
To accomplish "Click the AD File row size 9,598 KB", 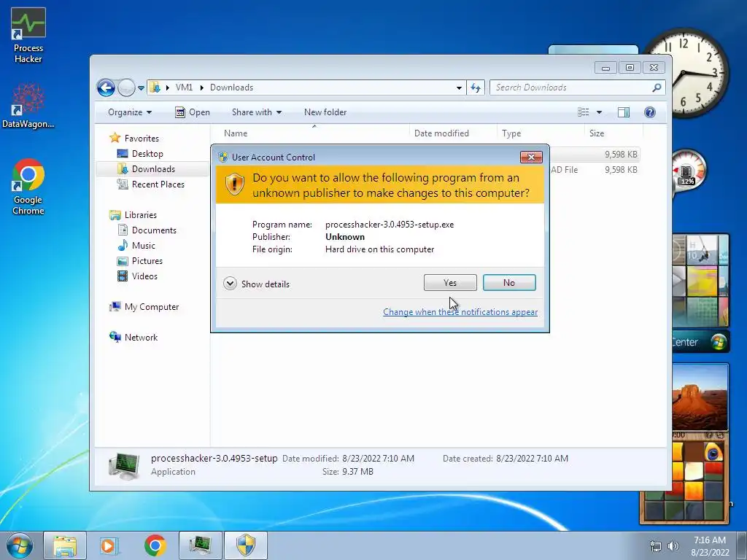I will tap(621, 169).
